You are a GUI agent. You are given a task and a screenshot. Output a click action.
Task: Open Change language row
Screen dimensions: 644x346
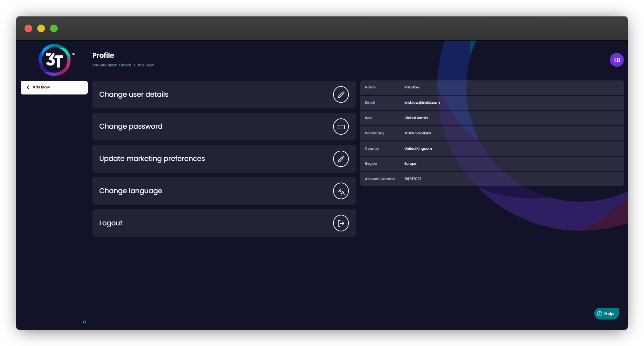click(131, 191)
